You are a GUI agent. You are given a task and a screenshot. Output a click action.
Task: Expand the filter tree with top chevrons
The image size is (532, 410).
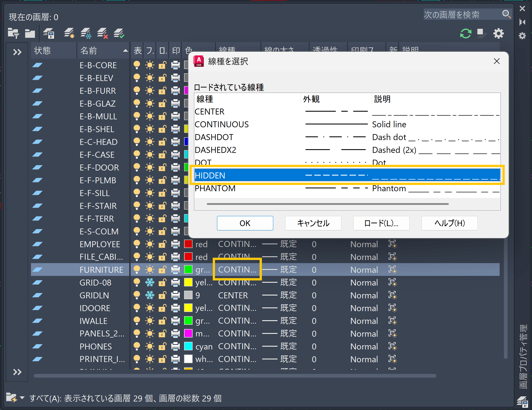tap(17, 52)
